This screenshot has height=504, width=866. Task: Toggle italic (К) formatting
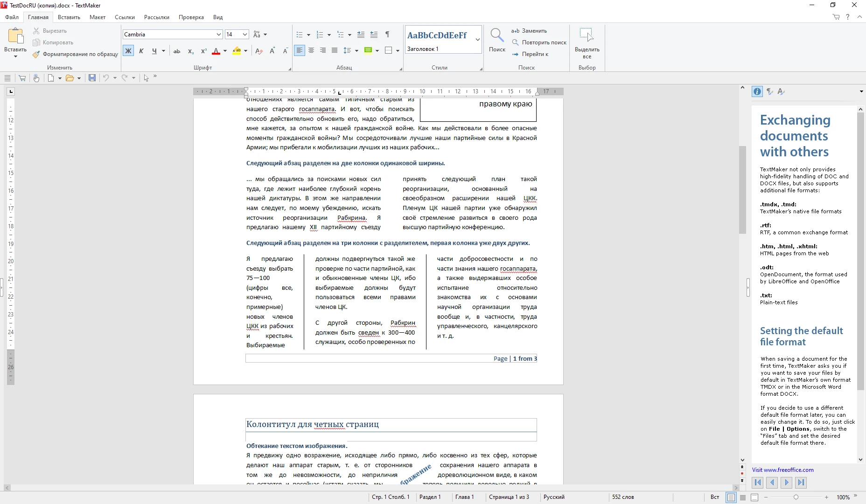coord(141,51)
